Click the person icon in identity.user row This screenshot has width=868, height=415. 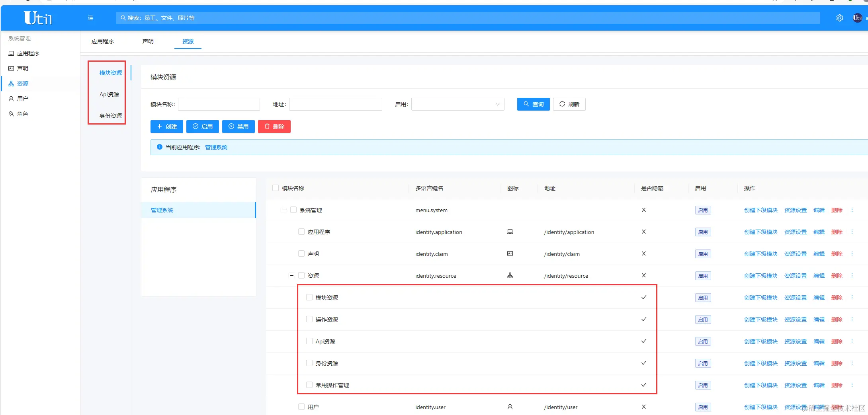pos(510,407)
